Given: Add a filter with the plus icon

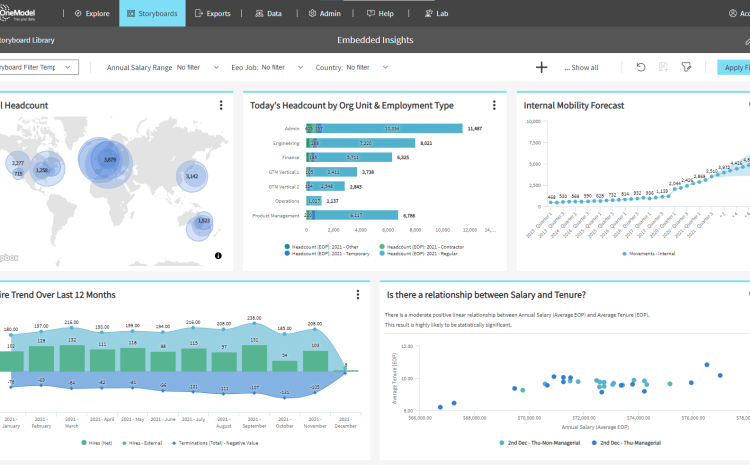Looking at the screenshot, I should 541,67.
